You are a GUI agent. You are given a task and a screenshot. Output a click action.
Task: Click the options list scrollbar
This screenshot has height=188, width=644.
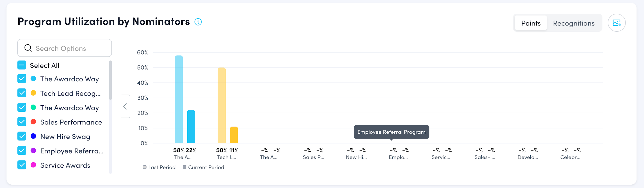[111, 80]
